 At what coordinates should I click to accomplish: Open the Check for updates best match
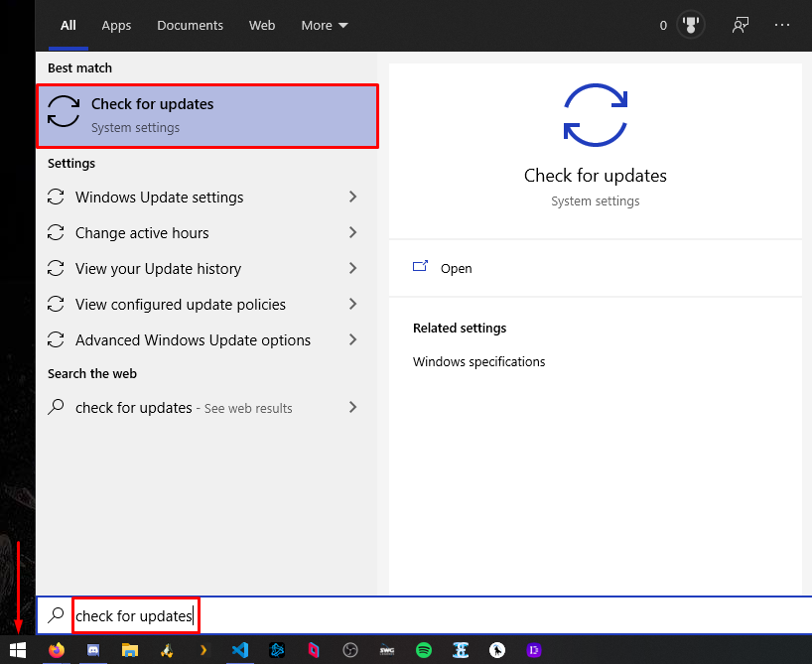(207, 116)
